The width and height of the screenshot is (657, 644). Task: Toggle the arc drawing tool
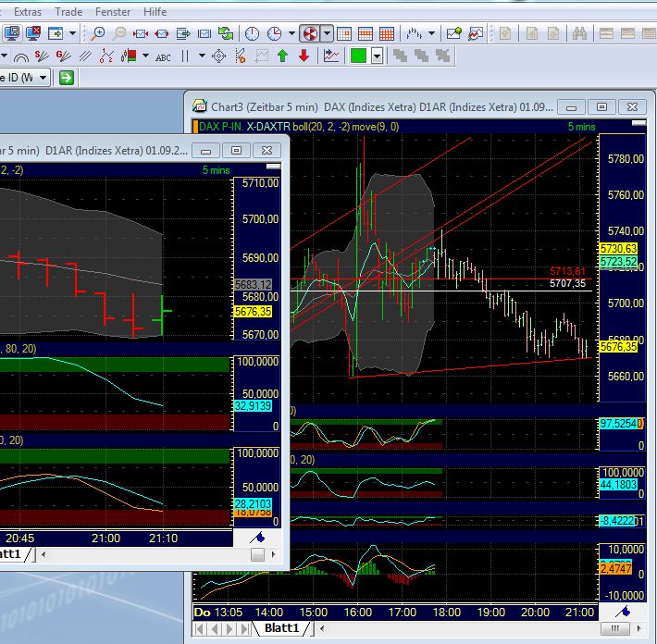pyautogui.click(x=20, y=56)
